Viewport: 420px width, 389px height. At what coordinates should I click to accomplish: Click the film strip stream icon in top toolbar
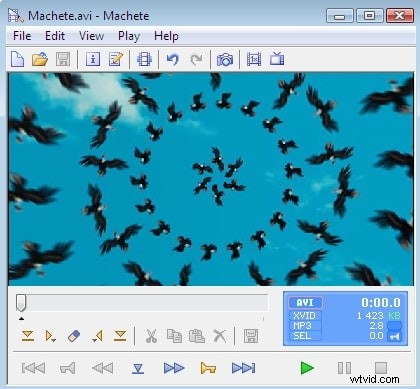point(144,59)
